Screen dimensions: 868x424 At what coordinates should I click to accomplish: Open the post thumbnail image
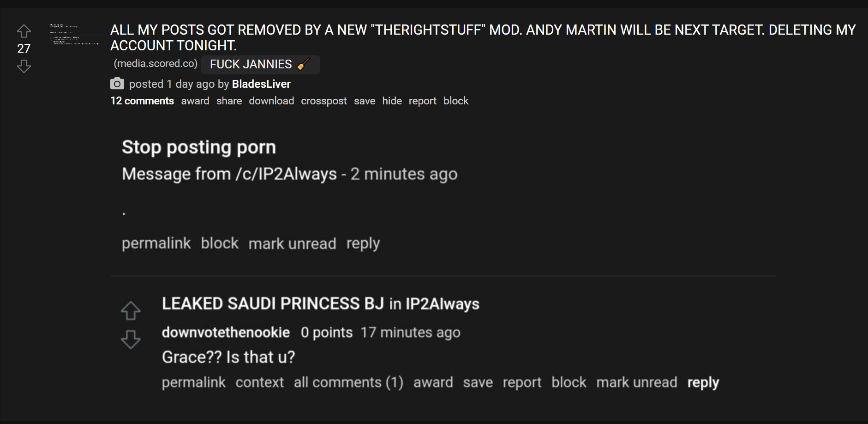click(74, 35)
